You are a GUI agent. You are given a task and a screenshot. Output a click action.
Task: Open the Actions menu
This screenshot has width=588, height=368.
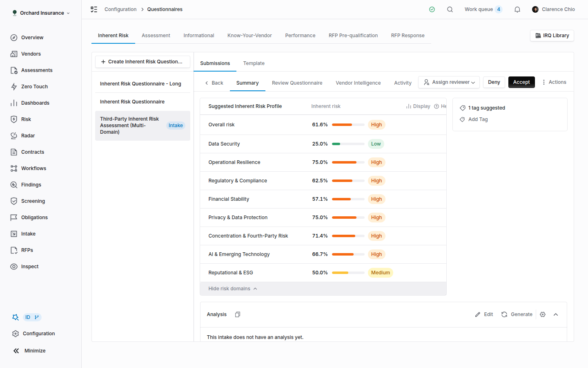click(x=554, y=82)
